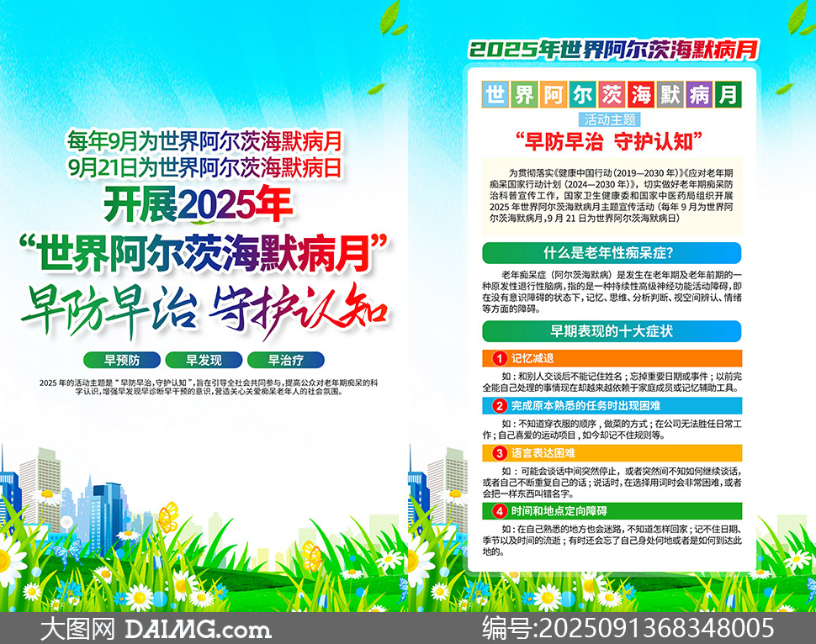Click the red number 3 circle
The height and width of the screenshot is (644, 816).
coord(500,453)
